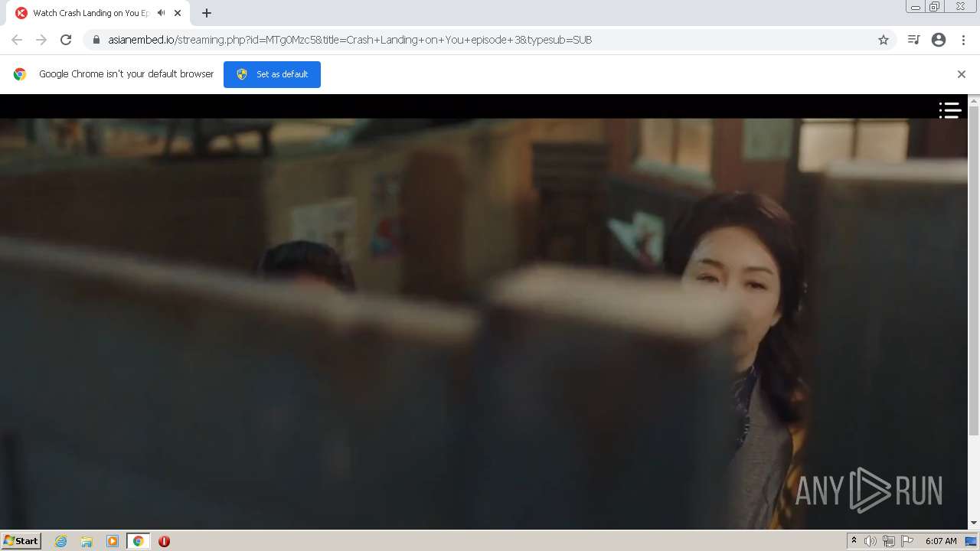Open Action Center flag icon

tap(907, 541)
